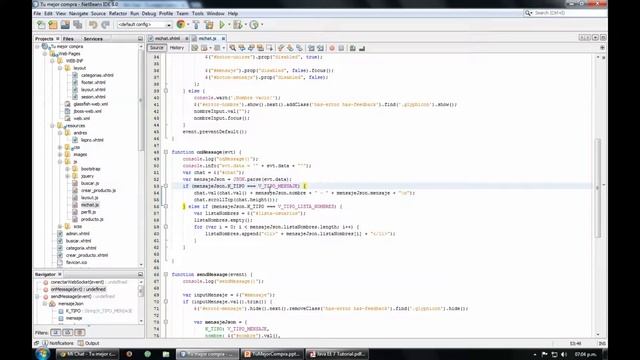Select the History view button
The height and width of the screenshot is (360, 640).
(x=177, y=48)
